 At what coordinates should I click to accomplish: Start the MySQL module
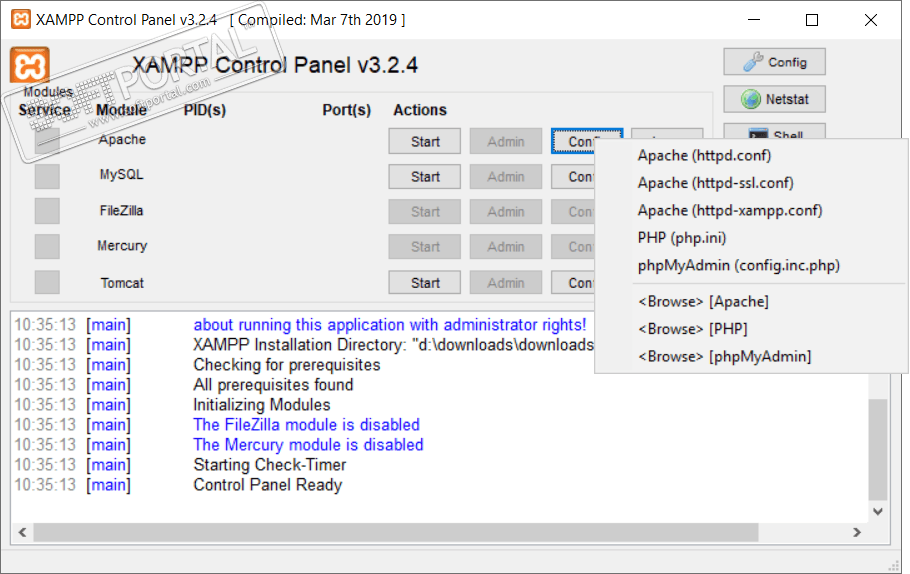pyautogui.click(x=425, y=176)
